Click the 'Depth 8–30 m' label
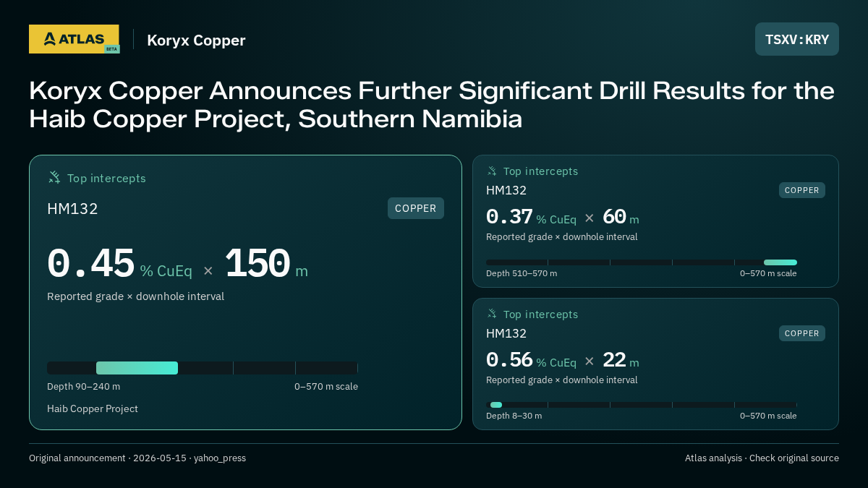Viewport: 868px width, 488px height. pyautogui.click(x=514, y=416)
